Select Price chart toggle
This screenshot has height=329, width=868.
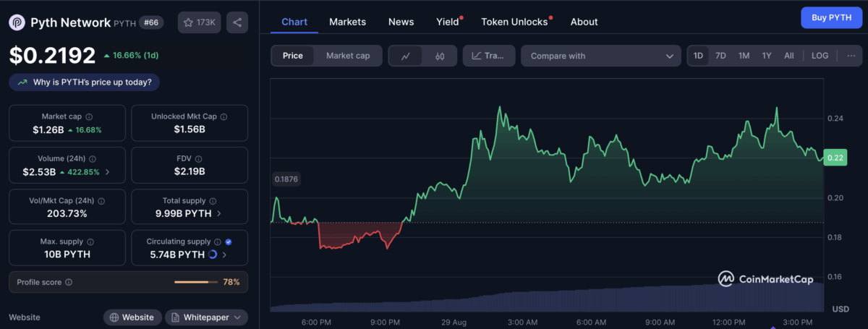click(x=293, y=56)
